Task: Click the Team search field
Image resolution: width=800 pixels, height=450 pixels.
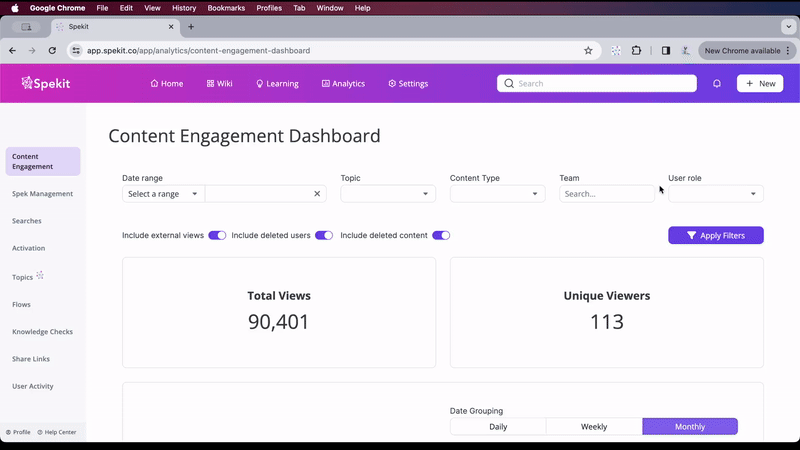Action: (x=607, y=194)
